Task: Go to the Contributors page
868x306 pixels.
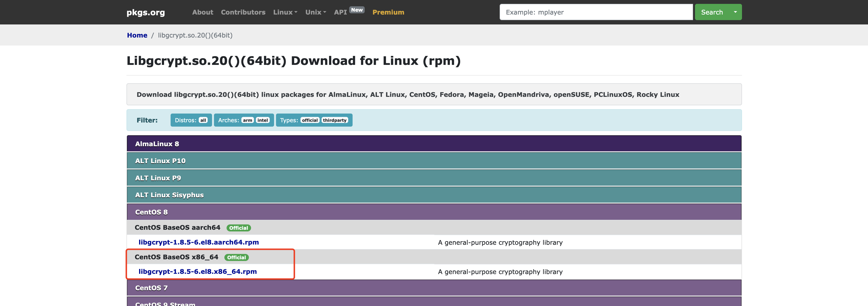Action: pyautogui.click(x=243, y=12)
